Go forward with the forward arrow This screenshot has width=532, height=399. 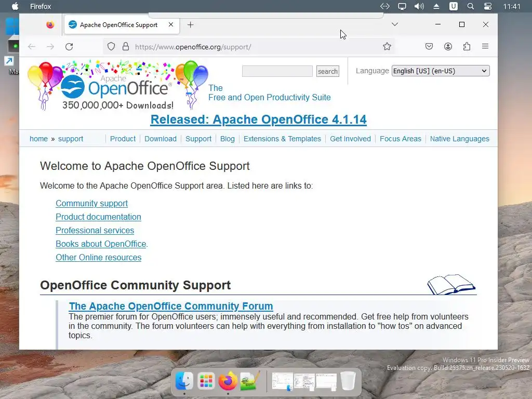(x=50, y=46)
